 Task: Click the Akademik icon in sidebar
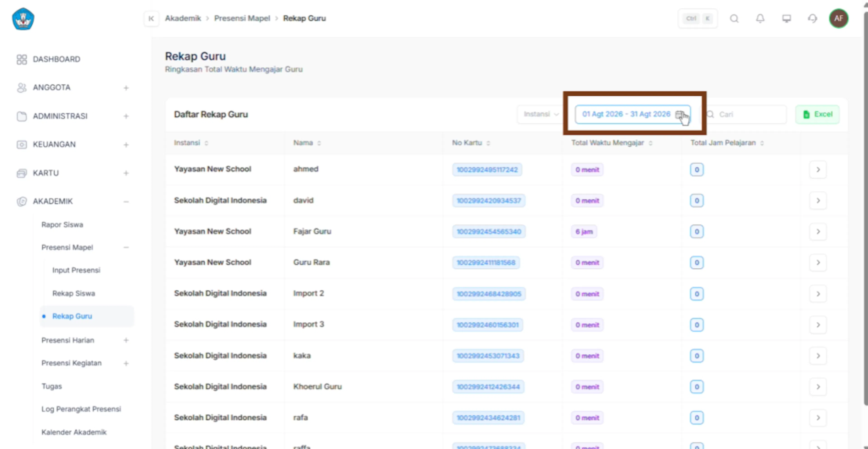[21, 202]
